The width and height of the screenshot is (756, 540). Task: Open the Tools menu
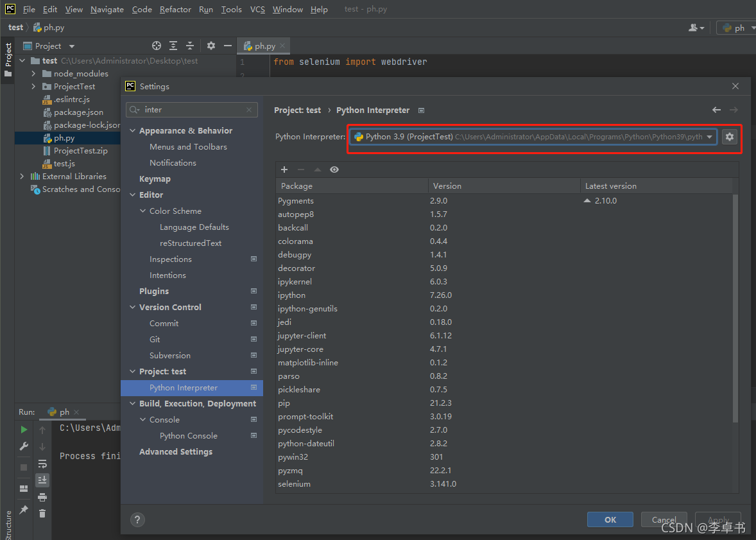pyautogui.click(x=232, y=9)
